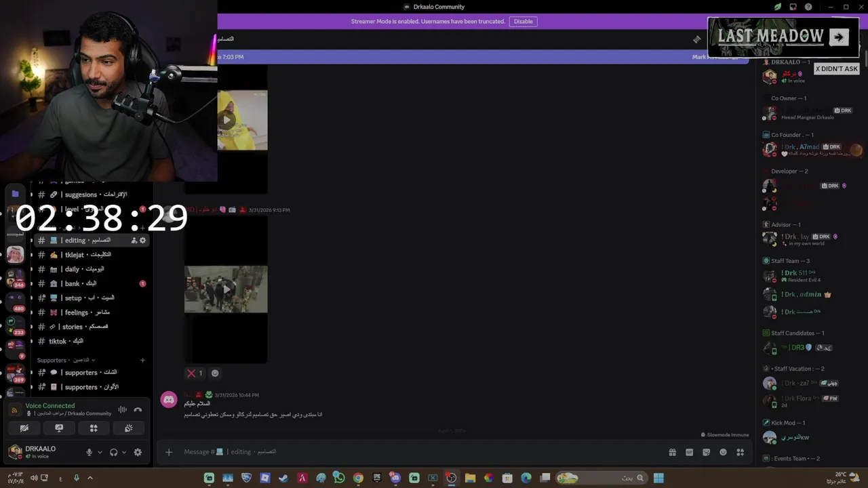Open the supporters colors channel
The height and width of the screenshot is (488, 868).
[x=90, y=387]
